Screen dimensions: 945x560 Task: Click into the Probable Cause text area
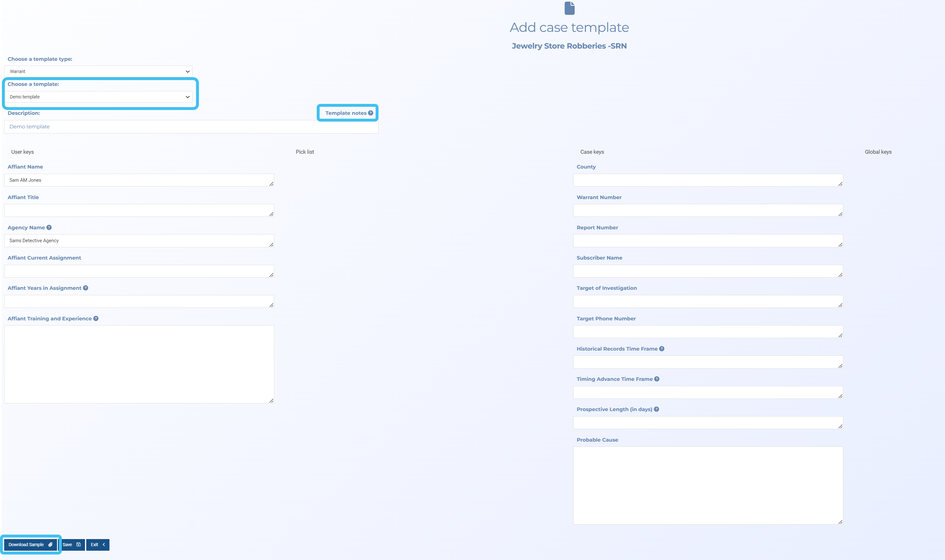pos(707,485)
